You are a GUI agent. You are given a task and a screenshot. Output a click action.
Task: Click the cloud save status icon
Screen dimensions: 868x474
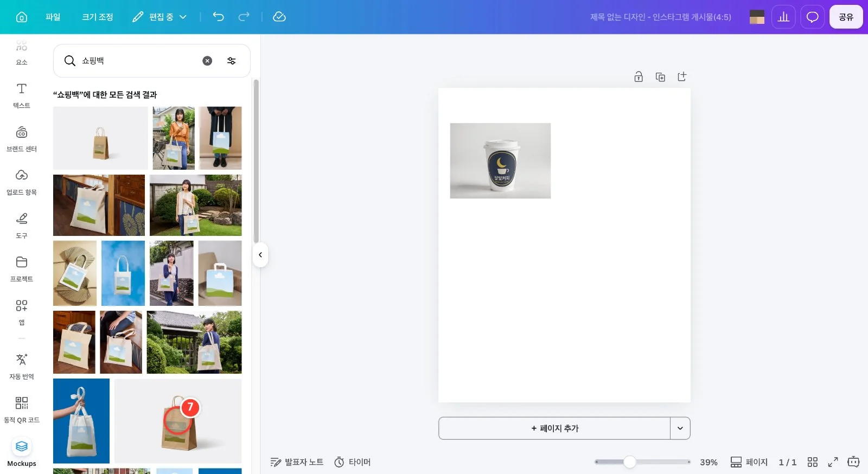279,17
